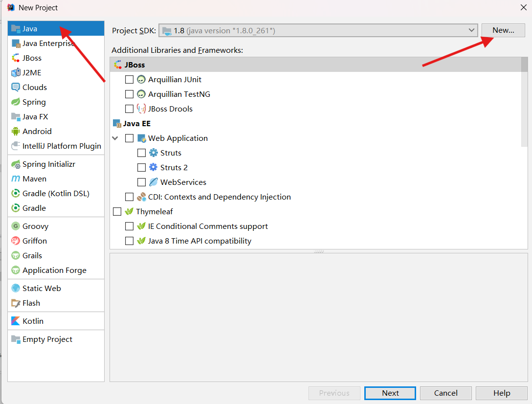This screenshot has width=532, height=404.
Task: Click the Grails icon
Action: tap(16, 256)
